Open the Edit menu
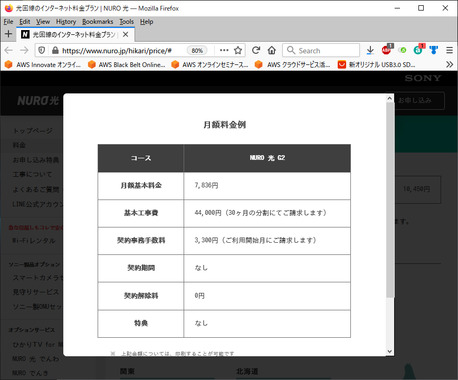Image resolution: width=458 pixels, height=380 pixels. click(24, 22)
